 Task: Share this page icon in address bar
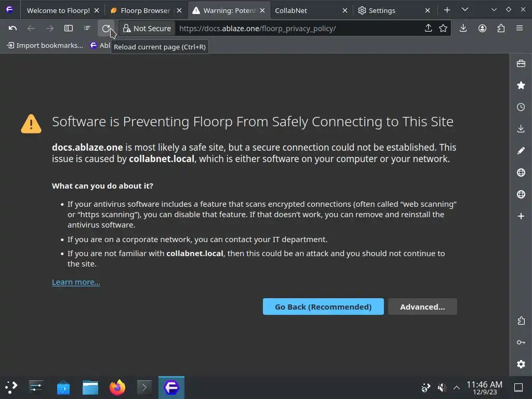click(x=428, y=28)
